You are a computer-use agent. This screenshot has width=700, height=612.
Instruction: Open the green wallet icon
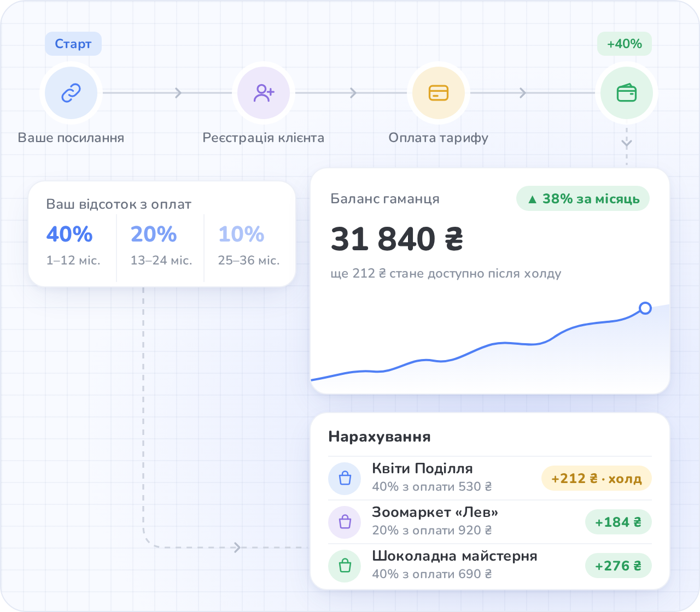(x=627, y=93)
